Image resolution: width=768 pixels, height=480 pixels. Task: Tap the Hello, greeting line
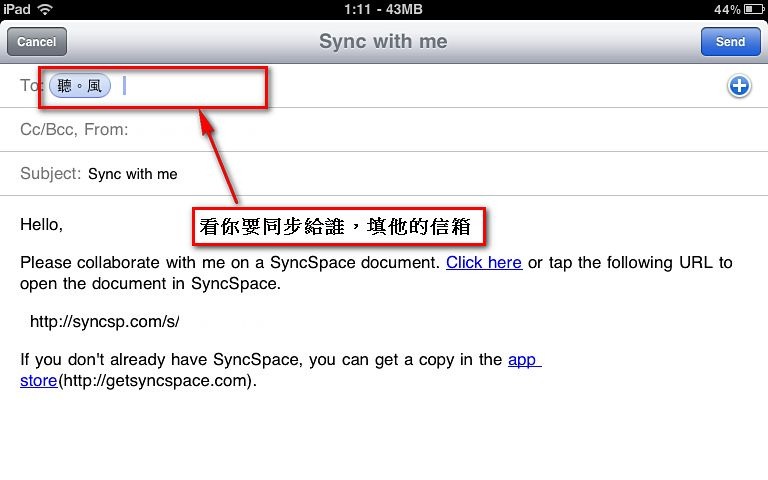pos(42,225)
